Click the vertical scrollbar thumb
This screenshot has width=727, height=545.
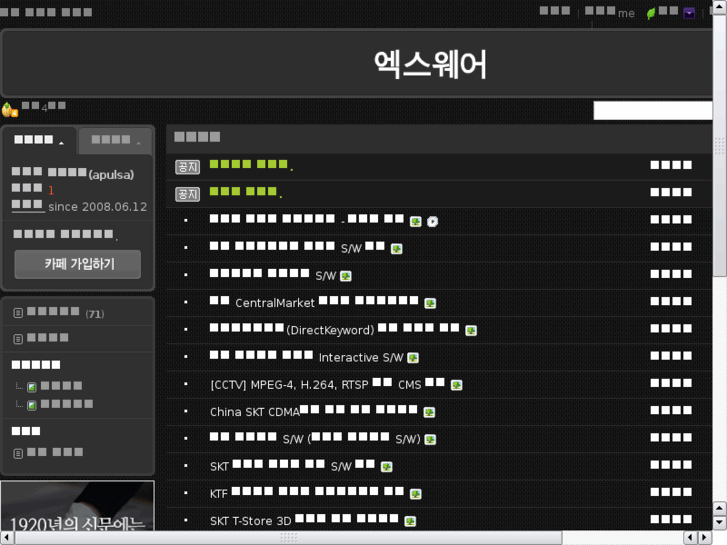pyautogui.click(x=720, y=146)
